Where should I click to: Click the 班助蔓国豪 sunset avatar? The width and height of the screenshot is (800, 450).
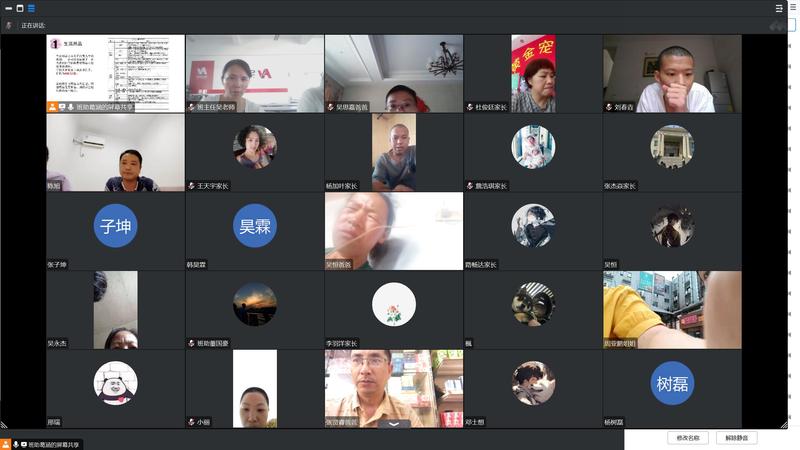click(254, 304)
